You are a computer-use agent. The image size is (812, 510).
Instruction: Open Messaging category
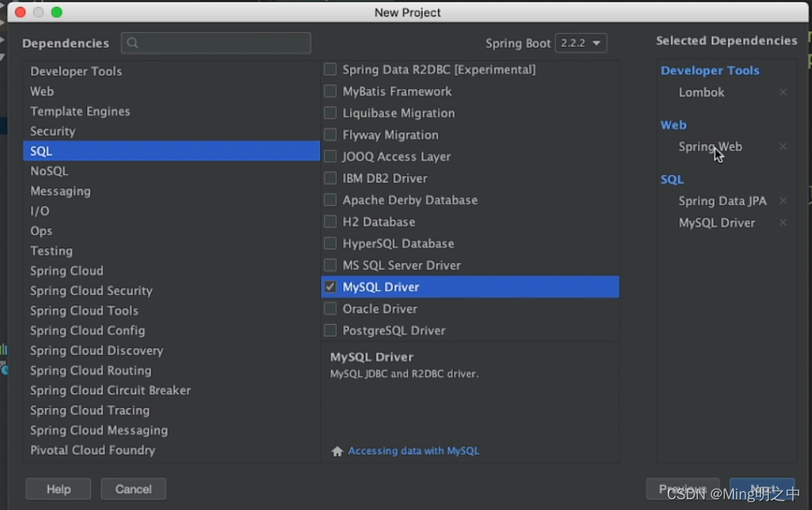pyautogui.click(x=171, y=191)
